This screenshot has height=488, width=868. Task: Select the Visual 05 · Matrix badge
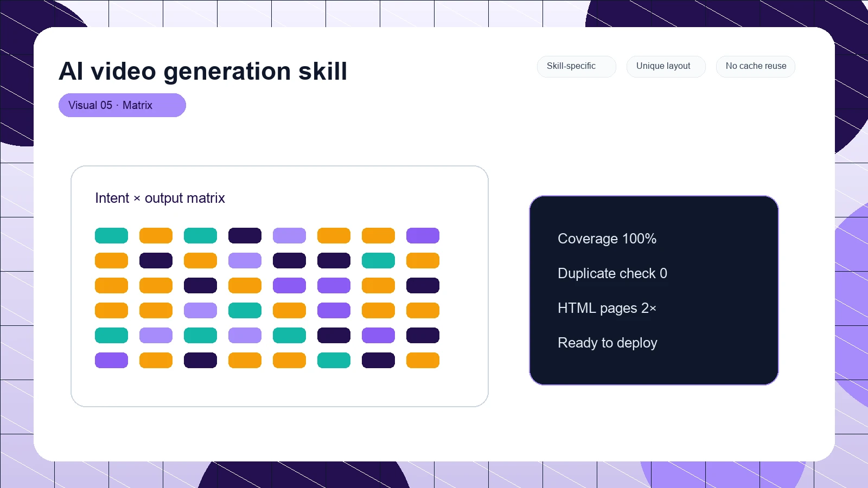(x=122, y=105)
